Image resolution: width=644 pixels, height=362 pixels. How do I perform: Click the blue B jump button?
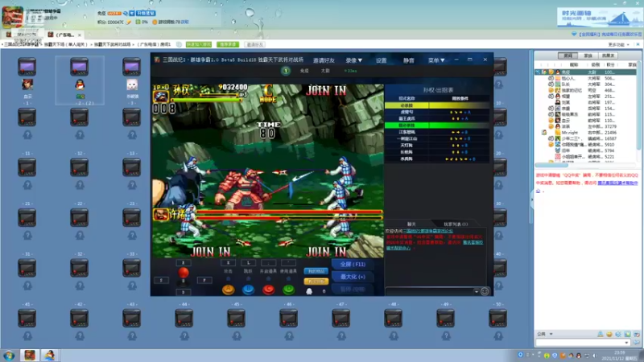[x=248, y=290]
